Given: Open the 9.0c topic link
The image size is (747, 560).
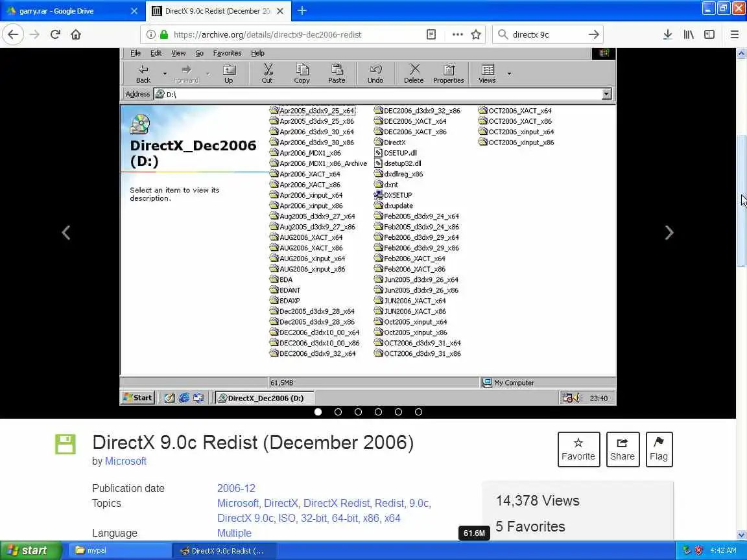Looking at the screenshot, I should pos(420,504).
